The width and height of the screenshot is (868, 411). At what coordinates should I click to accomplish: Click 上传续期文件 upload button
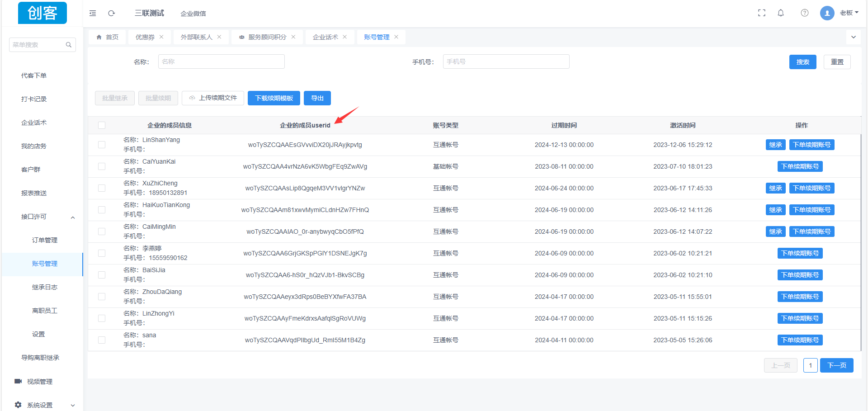coord(213,98)
